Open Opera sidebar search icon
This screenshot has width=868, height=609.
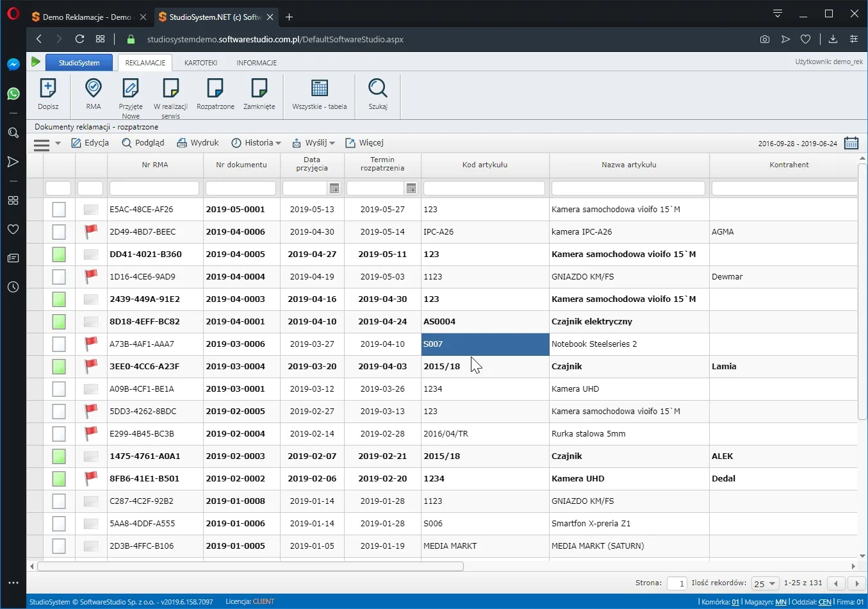click(x=13, y=133)
